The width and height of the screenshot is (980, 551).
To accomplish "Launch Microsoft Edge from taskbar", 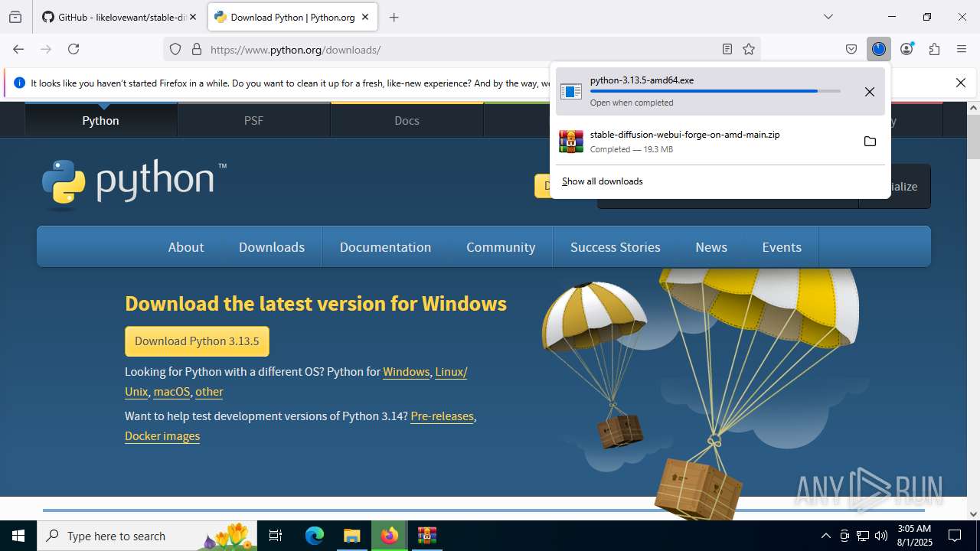I will pos(315,536).
